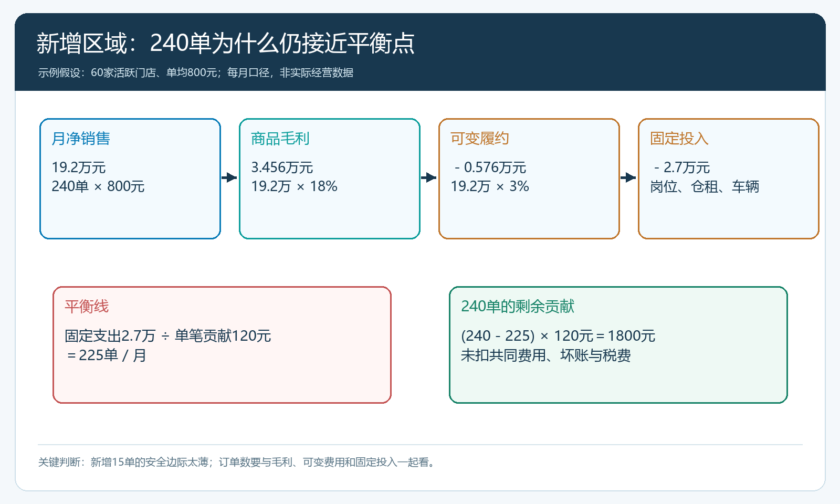The width and height of the screenshot is (840, 504).
Task: Click the note 未扣共同费用、坏账与税费
Action: pos(546,355)
